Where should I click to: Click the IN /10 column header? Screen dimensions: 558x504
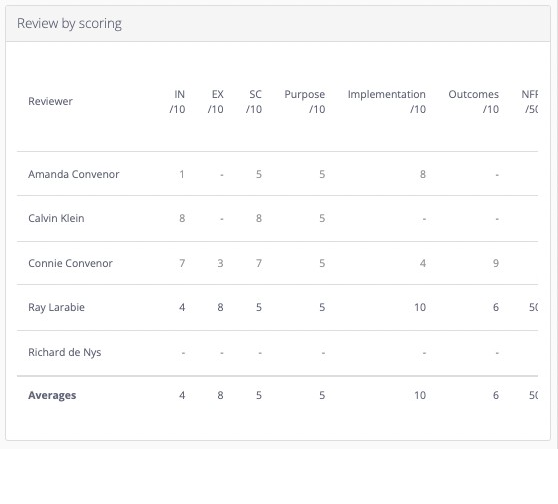click(x=177, y=101)
